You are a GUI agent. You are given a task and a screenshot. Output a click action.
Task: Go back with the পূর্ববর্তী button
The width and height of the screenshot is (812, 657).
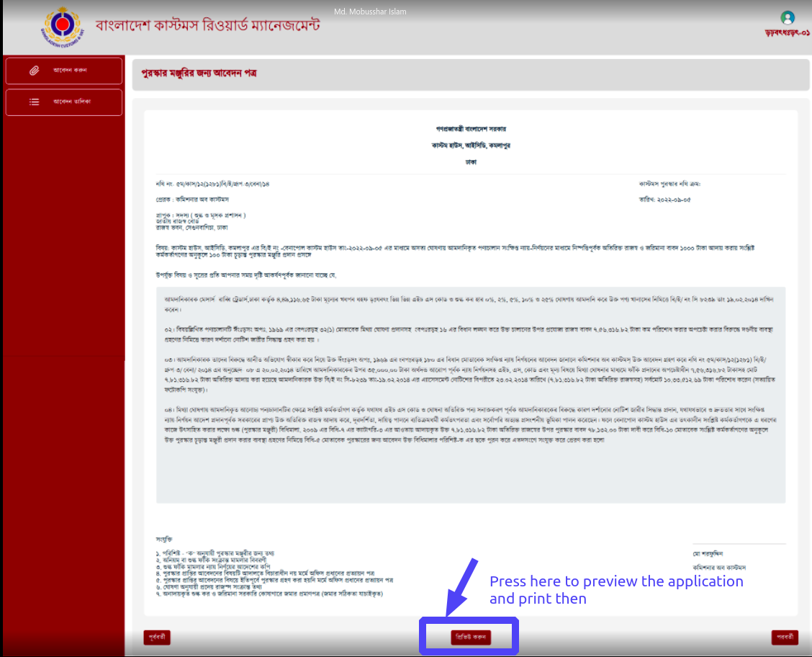click(x=157, y=638)
